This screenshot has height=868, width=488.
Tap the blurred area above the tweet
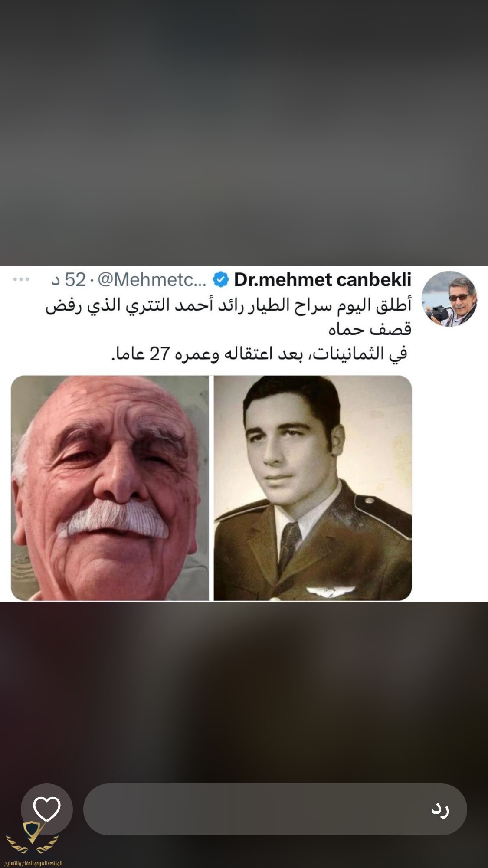[244, 133]
